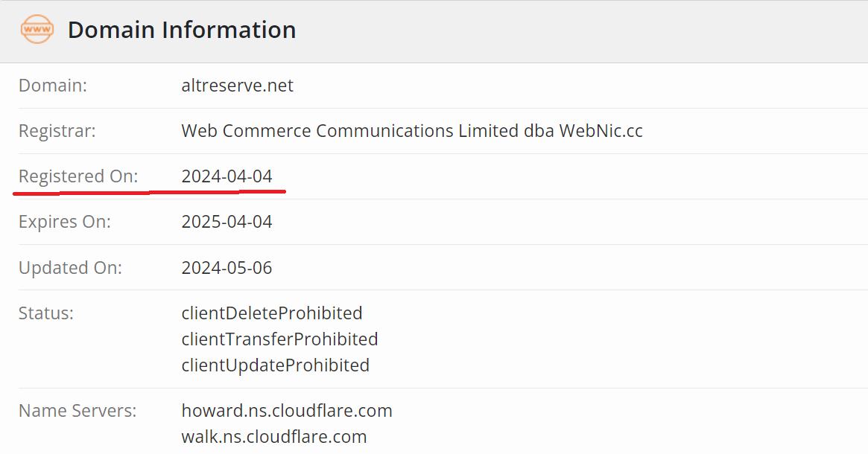This screenshot has width=868, height=454.
Task: Click the clientTransferProhibited status
Action: pos(279,339)
